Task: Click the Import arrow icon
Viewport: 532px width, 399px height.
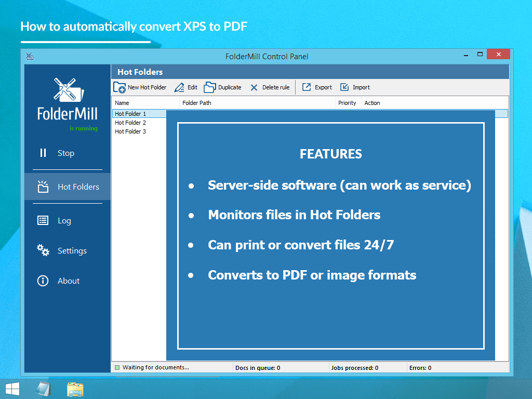Action: point(344,87)
